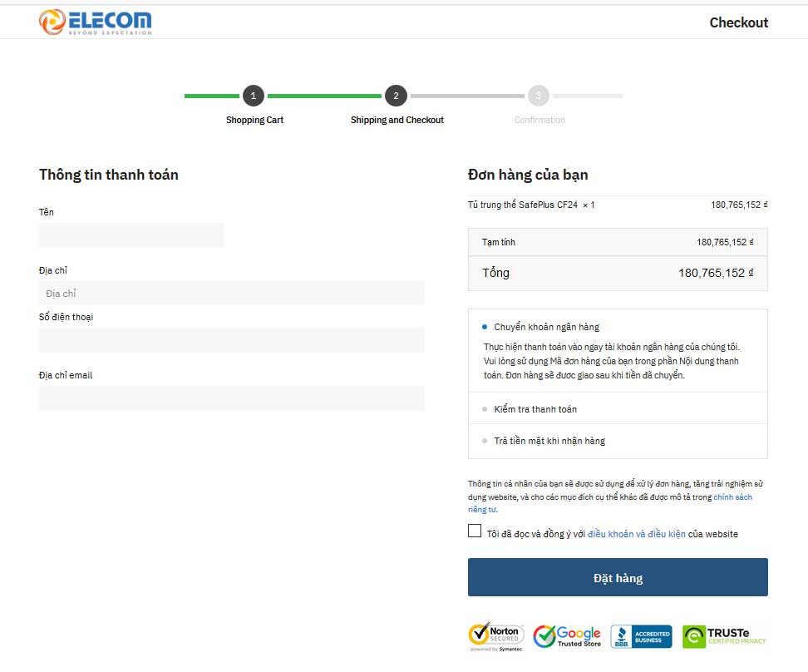Viewport: 808px width, 672px height.
Task: Click the BBB Accredited Business badge
Action: [x=641, y=636]
